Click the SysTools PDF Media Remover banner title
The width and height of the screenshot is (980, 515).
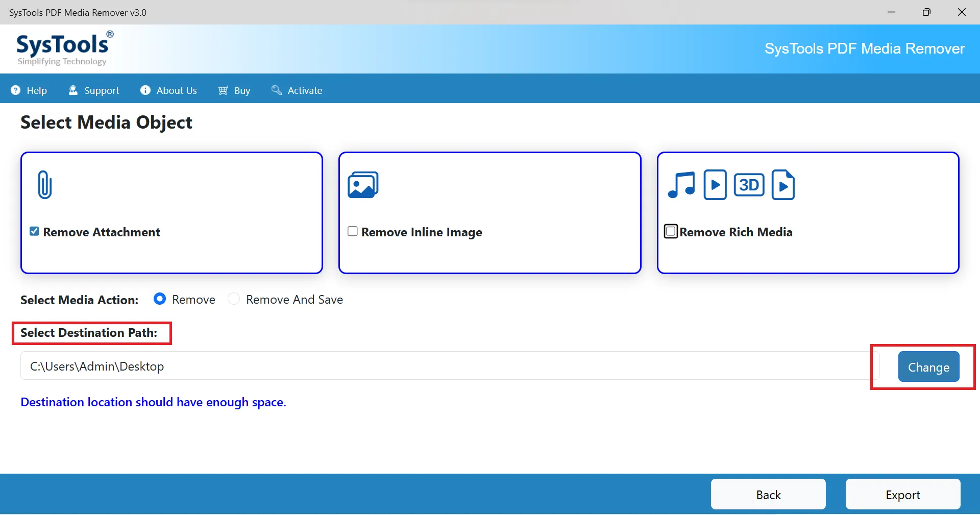(x=865, y=48)
